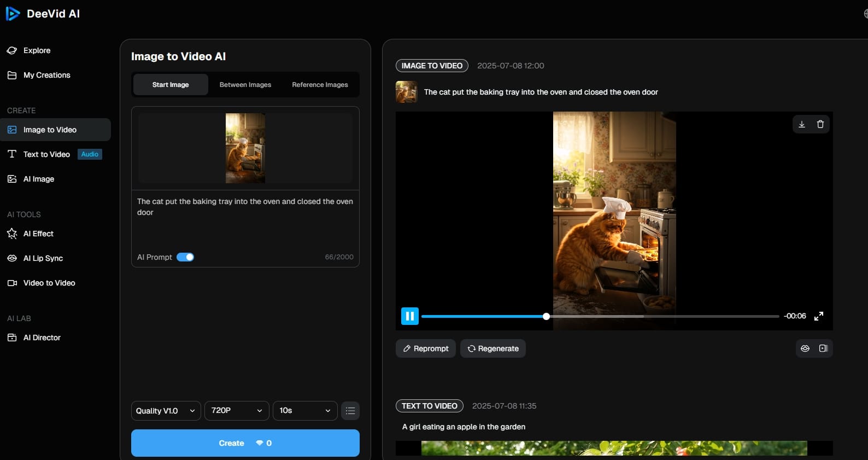Click the eye visibility icon below the video
Viewport: 868px width, 460px height.
(x=805, y=348)
